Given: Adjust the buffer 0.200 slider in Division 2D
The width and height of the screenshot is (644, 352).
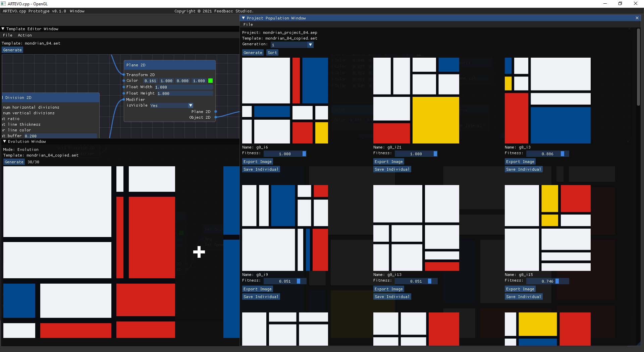Looking at the screenshot, I should point(60,136).
